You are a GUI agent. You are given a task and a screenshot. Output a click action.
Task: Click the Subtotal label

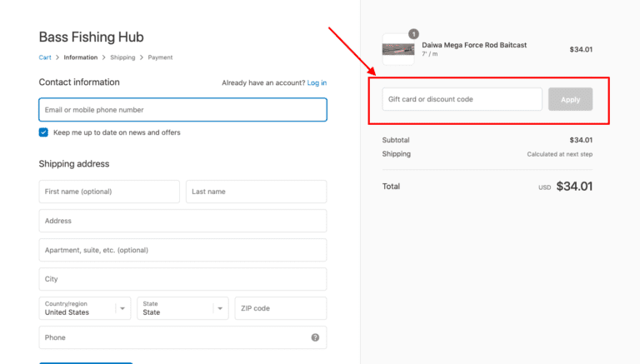point(396,140)
